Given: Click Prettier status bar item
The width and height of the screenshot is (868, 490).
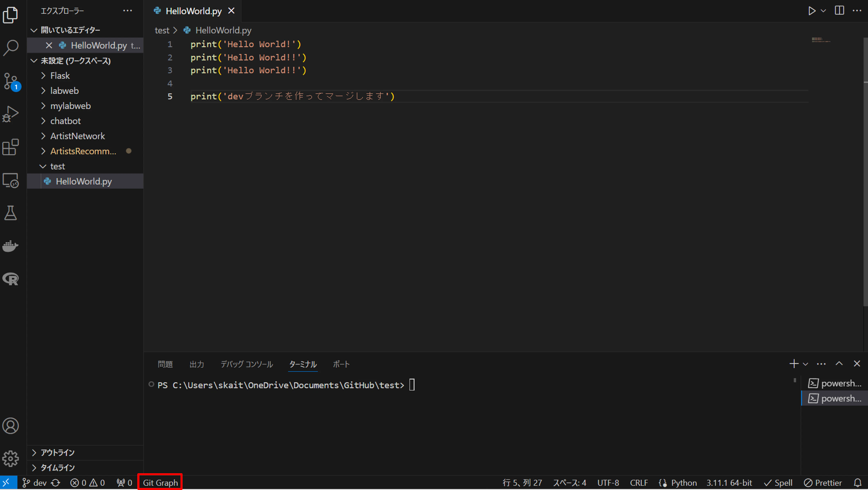Looking at the screenshot, I should pyautogui.click(x=823, y=483).
